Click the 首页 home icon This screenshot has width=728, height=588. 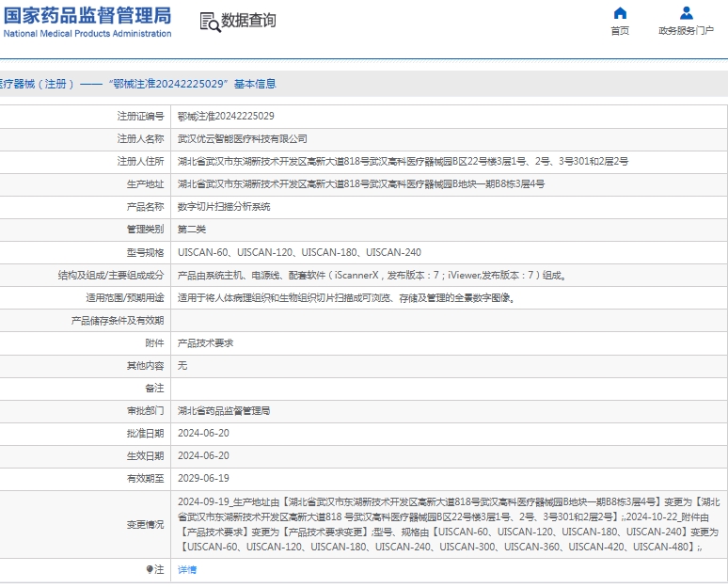(620, 13)
